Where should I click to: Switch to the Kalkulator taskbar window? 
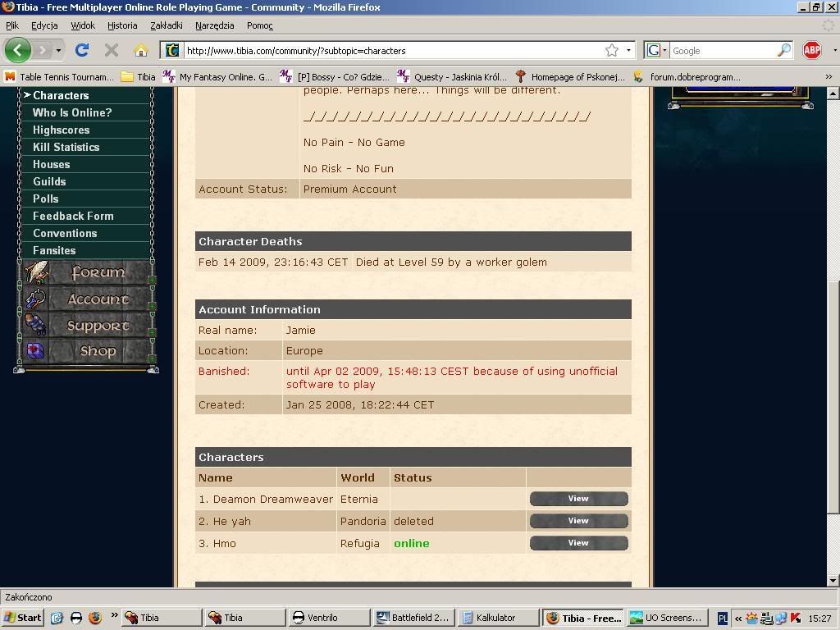498,618
